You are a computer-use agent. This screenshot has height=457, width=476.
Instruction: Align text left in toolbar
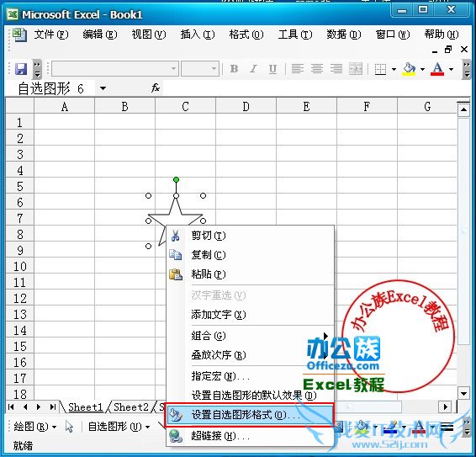298,69
